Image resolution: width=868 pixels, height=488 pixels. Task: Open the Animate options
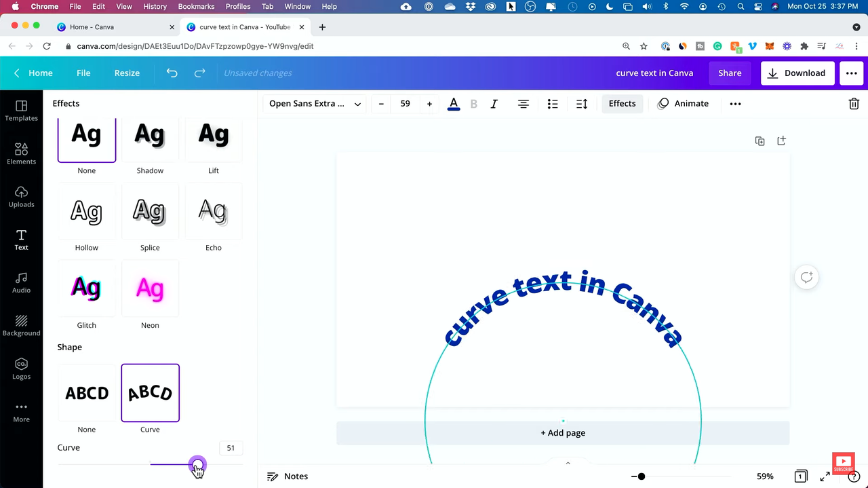683,104
